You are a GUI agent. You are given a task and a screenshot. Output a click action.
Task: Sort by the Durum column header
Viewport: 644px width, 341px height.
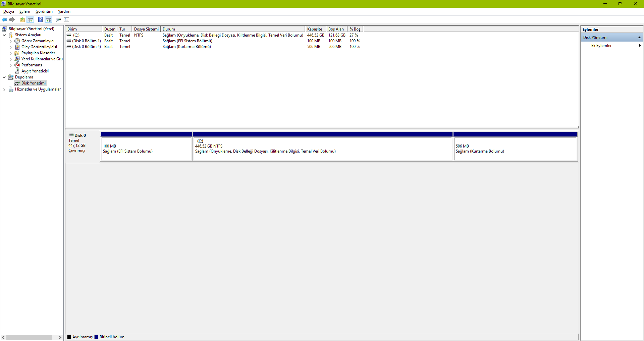pyautogui.click(x=233, y=29)
